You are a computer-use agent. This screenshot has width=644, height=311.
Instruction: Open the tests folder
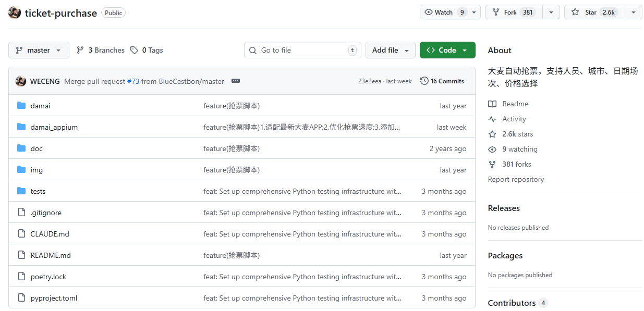point(38,191)
